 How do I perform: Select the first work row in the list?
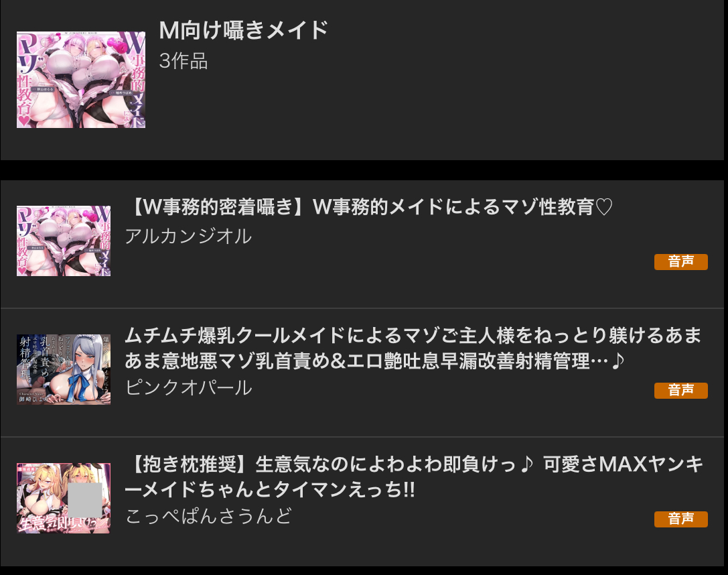click(362, 244)
